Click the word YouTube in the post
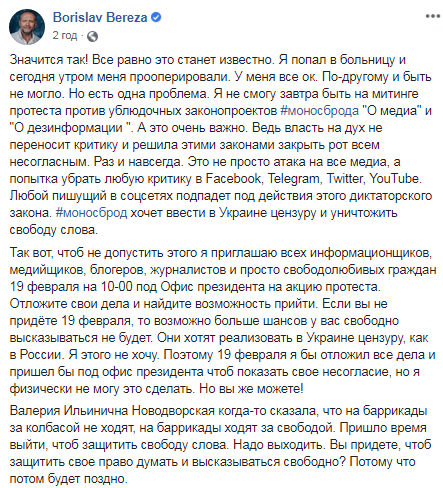Viewport: 443px width, 488px height. pos(394,179)
